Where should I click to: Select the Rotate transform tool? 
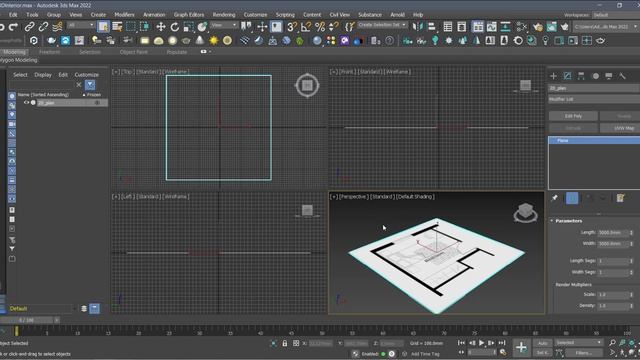click(x=175, y=27)
